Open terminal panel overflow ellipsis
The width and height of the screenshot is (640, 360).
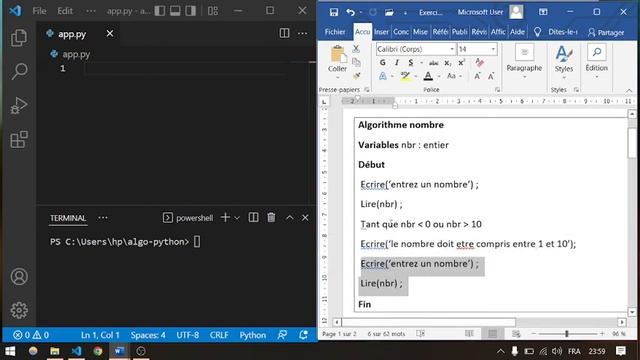[103, 218]
